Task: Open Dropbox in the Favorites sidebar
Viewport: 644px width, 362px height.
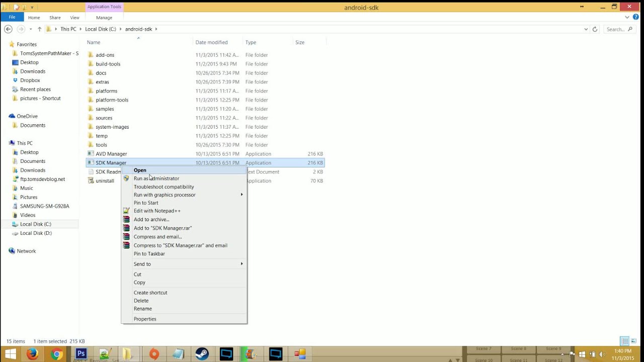Action: tap(30, 80)
